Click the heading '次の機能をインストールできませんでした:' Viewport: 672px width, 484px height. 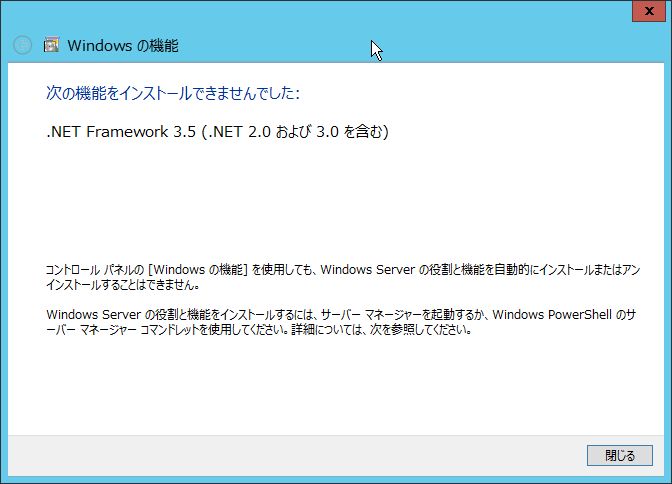click(173, 93)
